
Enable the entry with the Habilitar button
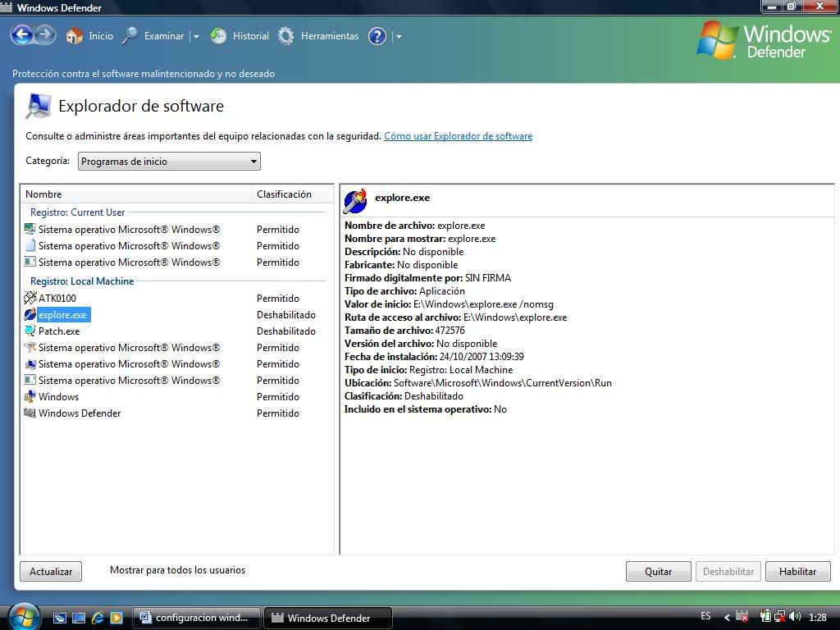[x=797, y=571]
